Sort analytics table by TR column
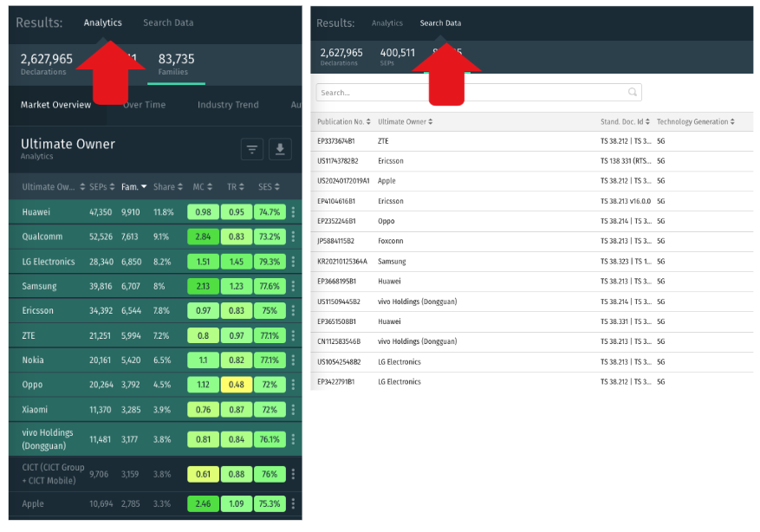Viewport: 760px width, 532px height. (x=236, y=186)
